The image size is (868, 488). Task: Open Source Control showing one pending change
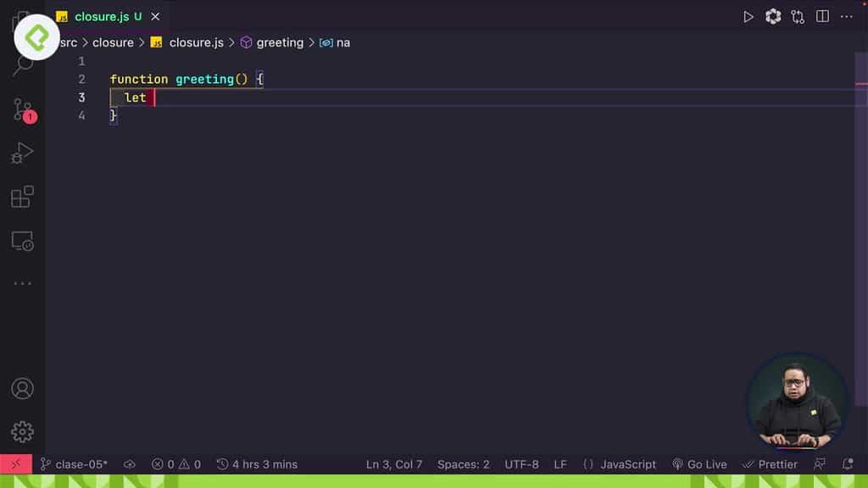point(21,108)
